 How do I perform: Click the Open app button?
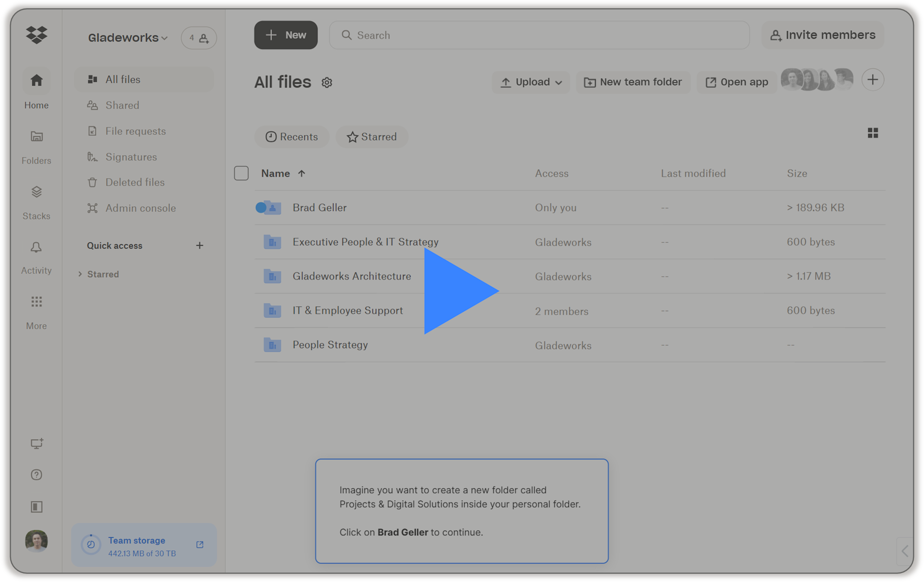tap(737, 82)
